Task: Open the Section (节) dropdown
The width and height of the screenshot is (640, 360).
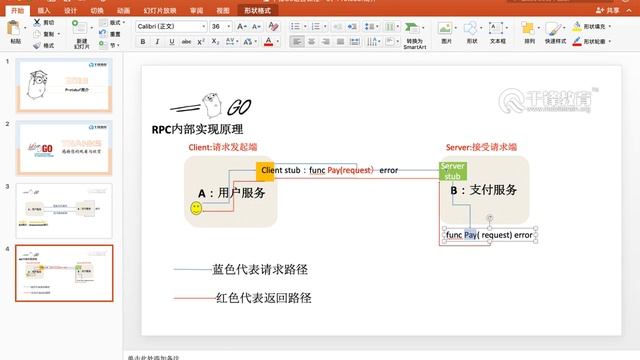Action: tap(109, 45)
